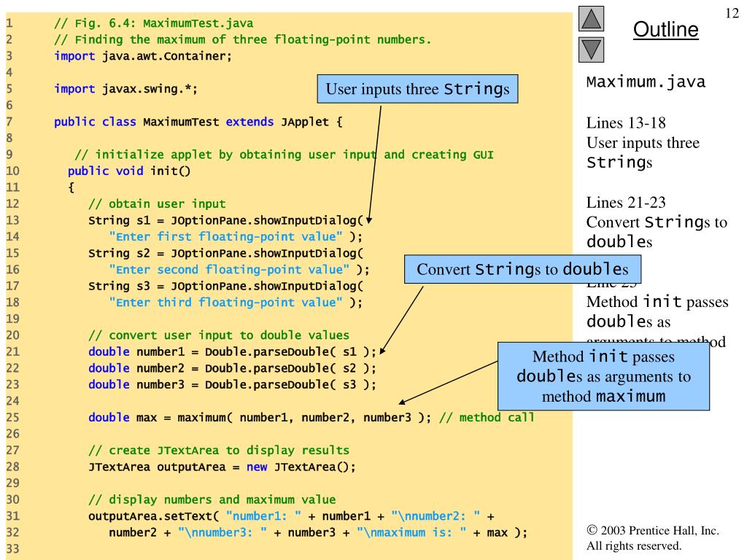Click the 'User inputs three Strings' callout
This screenshot has height=560, width=747.
click(417, 89)
